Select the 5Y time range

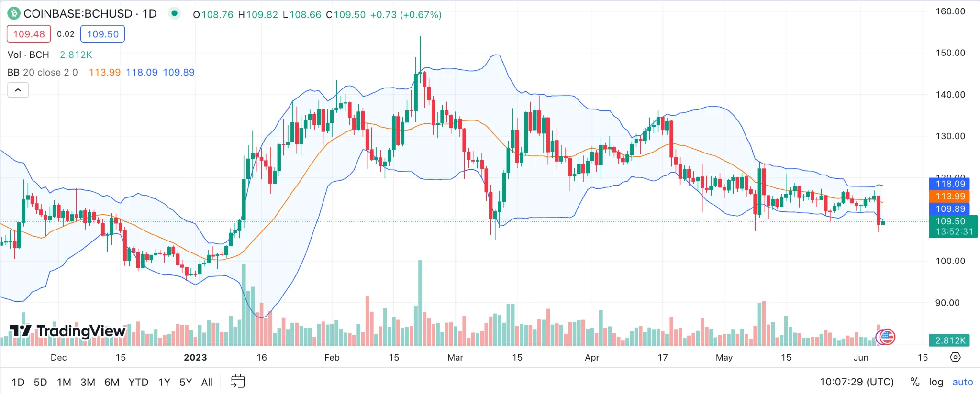(186, 382)
